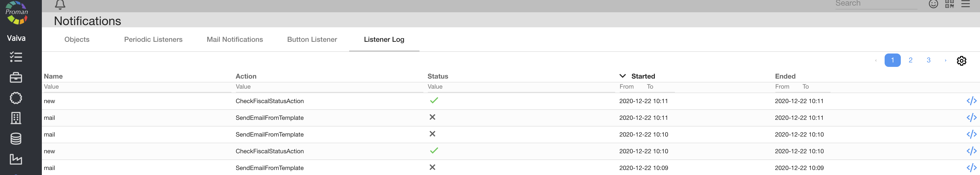980x175 pixels.
Task: Switch to Mail Notifications tab
Action: coord(235,40)
